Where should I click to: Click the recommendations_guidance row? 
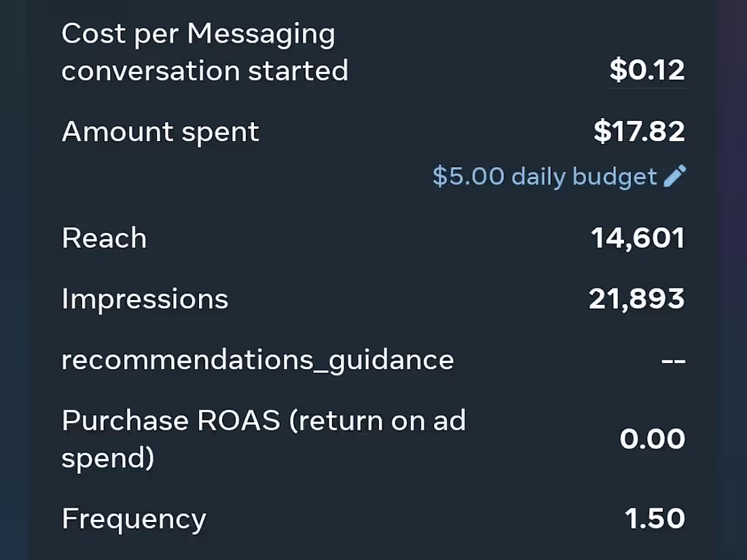257,359
